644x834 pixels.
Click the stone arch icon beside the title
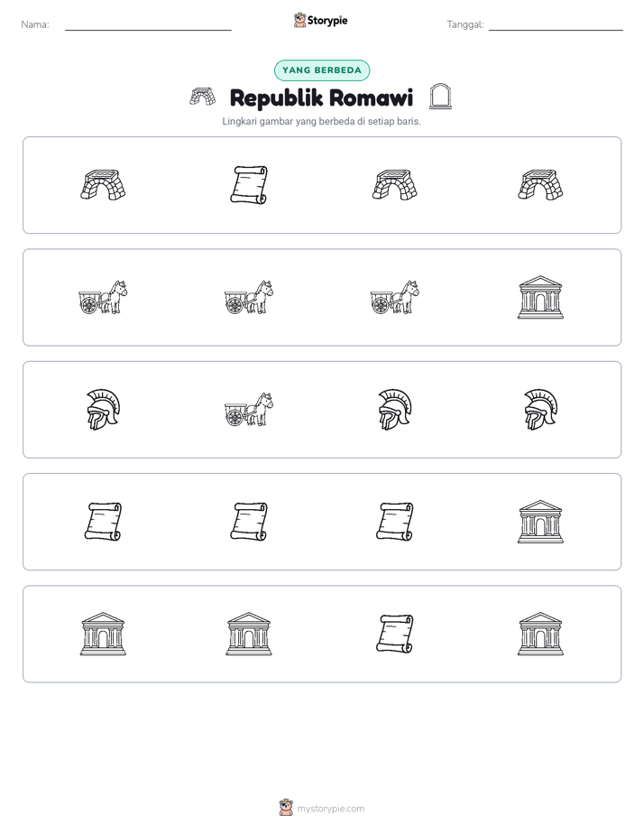click(202, 97)
